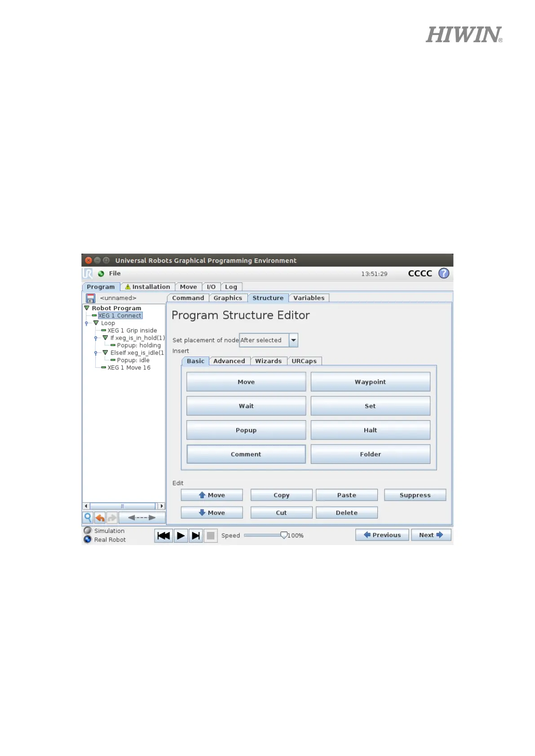
Task: Insert a Waypoint node
Action: tap(371, 382)
